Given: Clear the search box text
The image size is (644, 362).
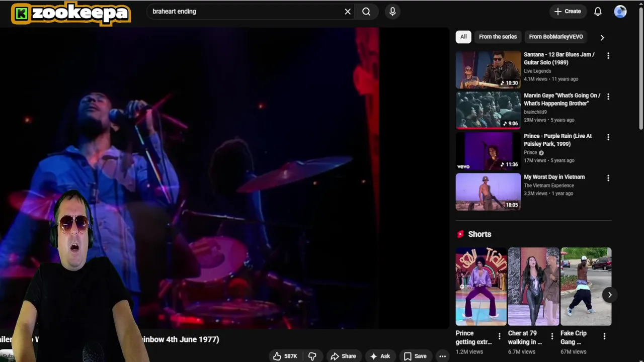Looking at the screenshot, I should click(x=348, y=11).
